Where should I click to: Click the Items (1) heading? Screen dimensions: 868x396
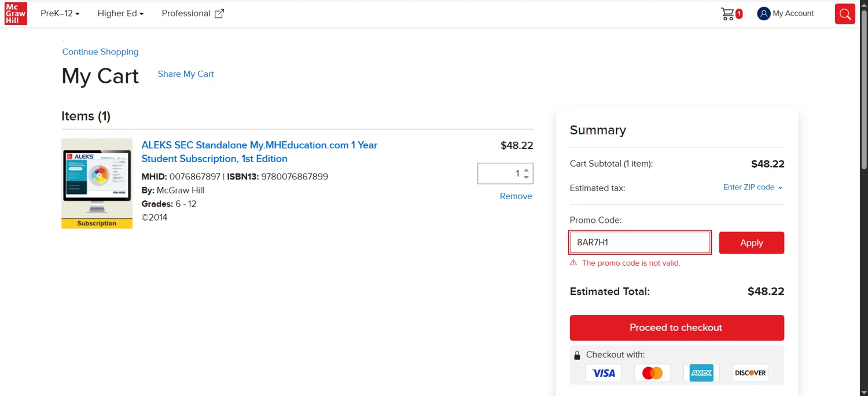(86, 116)
